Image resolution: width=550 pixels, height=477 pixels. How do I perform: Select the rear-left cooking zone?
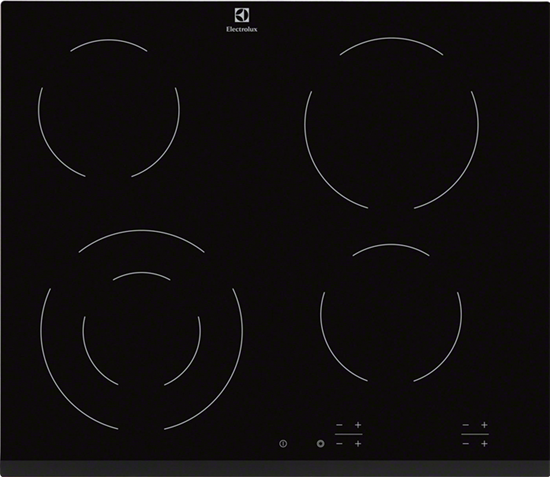(x=109, y=109)
